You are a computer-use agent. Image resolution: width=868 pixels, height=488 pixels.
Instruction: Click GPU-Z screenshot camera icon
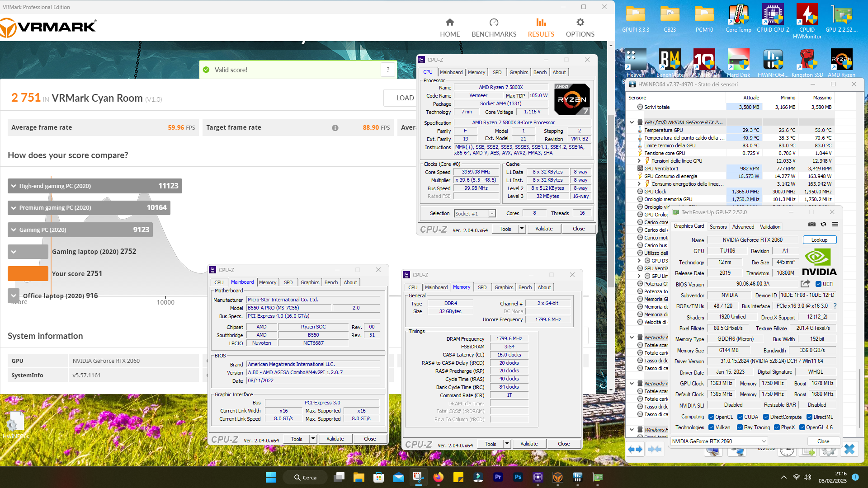pos(812,224)
